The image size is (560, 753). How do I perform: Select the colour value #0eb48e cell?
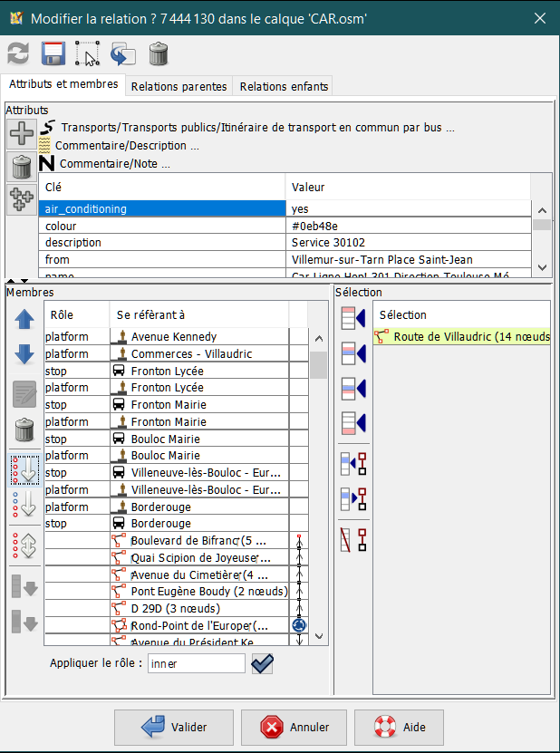click(x=407, y=226)
